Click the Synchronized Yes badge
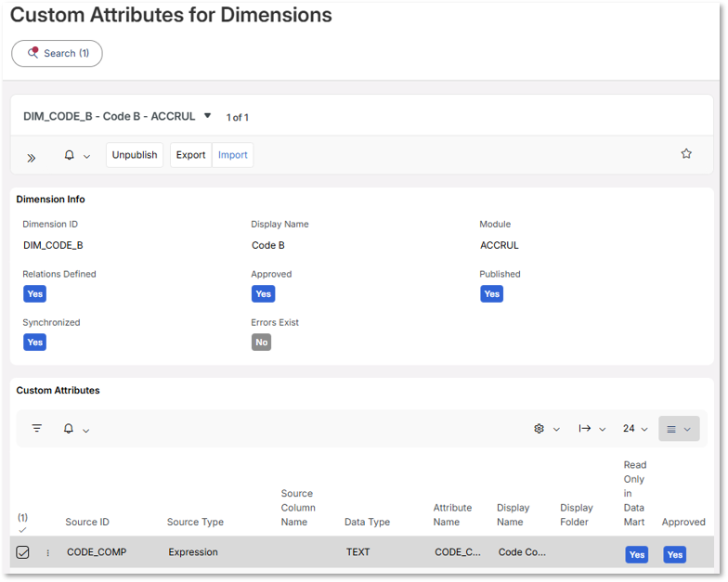 35,342
